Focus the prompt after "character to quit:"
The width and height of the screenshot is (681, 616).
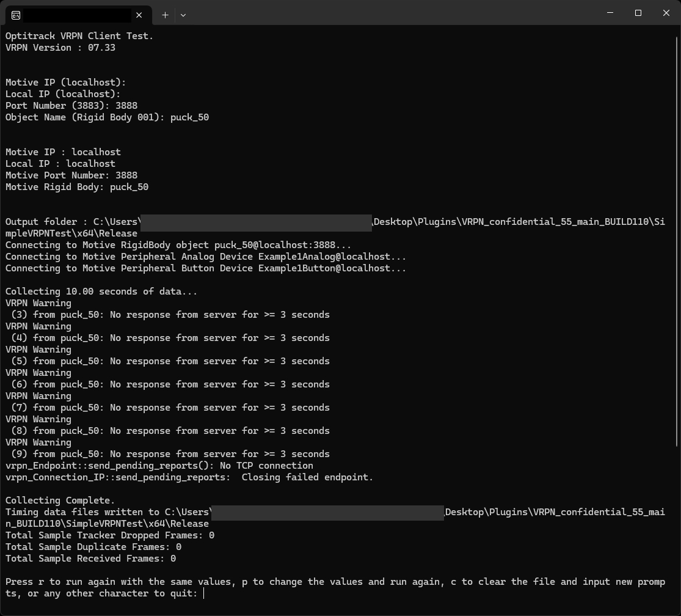coord(204,593)
